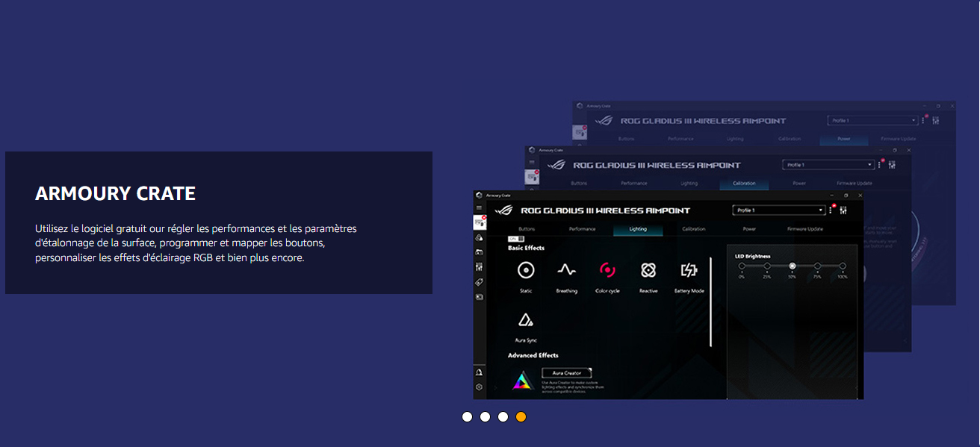Open Lighting tab in the rear Power window

pos(735,139)
